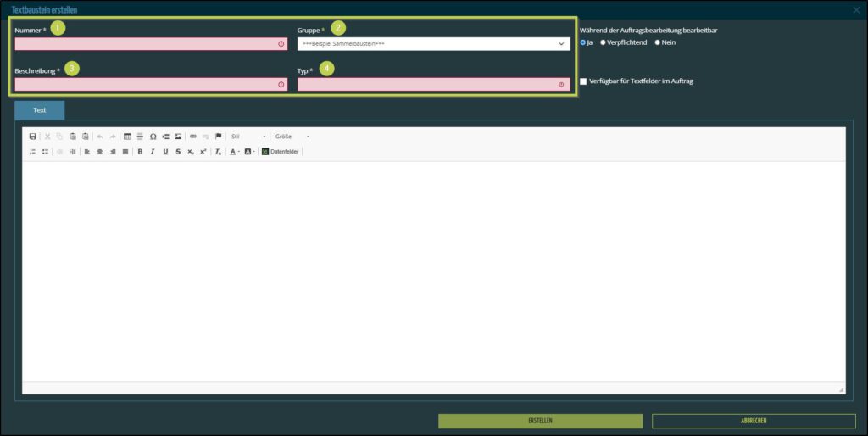The height and width of the screenshot is (436, 868).
Task: Apply strikethrough formatting
Action: tap(178, 152)
